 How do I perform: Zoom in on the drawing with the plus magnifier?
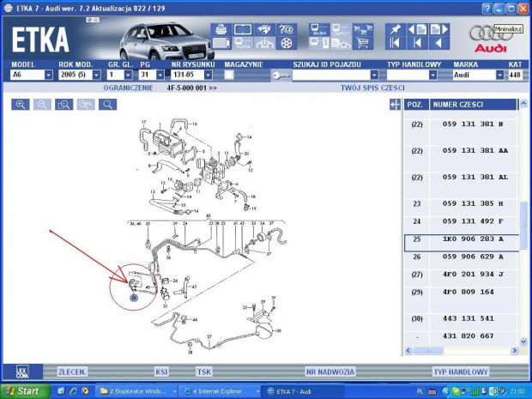pos(21,105)
